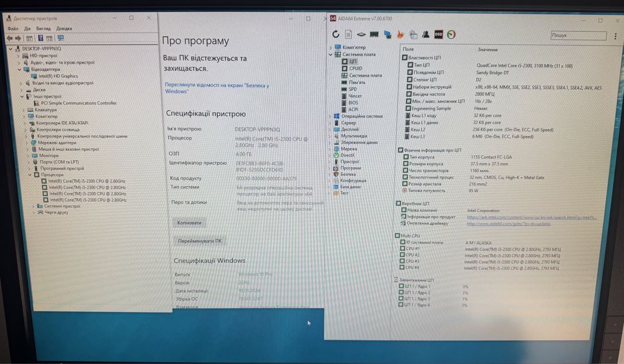Expand Системні пристрої in Device Manager

(32, 206)
